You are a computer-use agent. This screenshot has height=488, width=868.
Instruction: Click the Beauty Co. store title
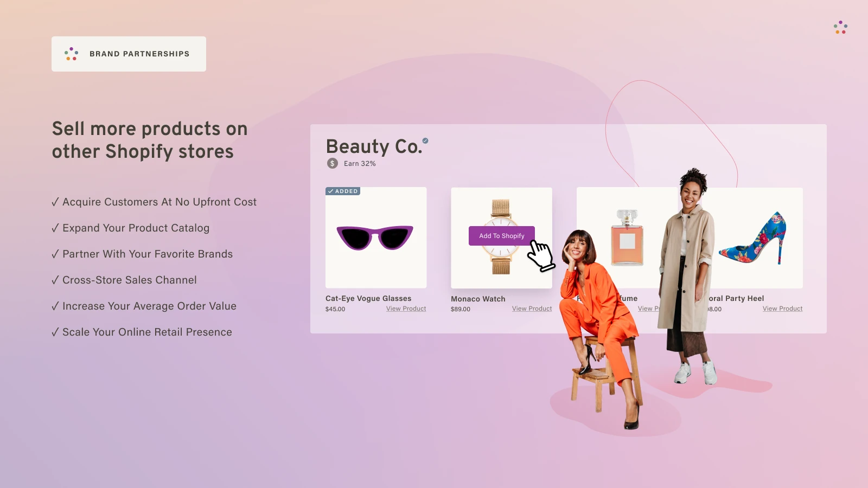(x=374, y=146)
